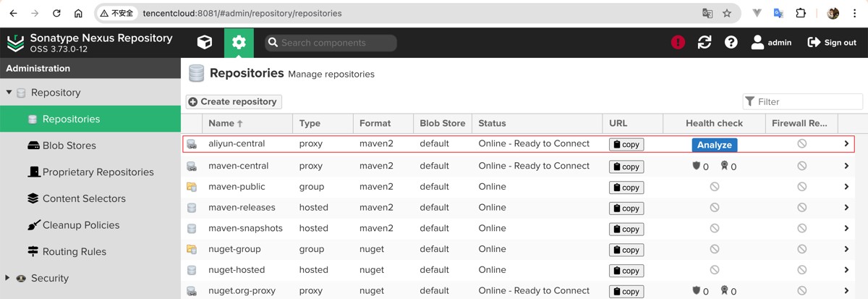Click the Sign out link
The height and width of the screenshot is (299, 868).
pyautogui.click(x=832, y=43)
